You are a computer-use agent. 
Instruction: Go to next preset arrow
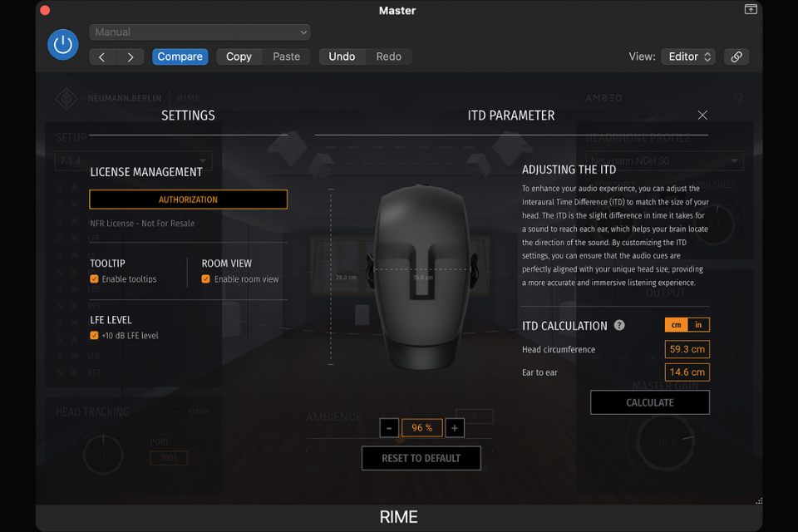click(x=131, y=57)
